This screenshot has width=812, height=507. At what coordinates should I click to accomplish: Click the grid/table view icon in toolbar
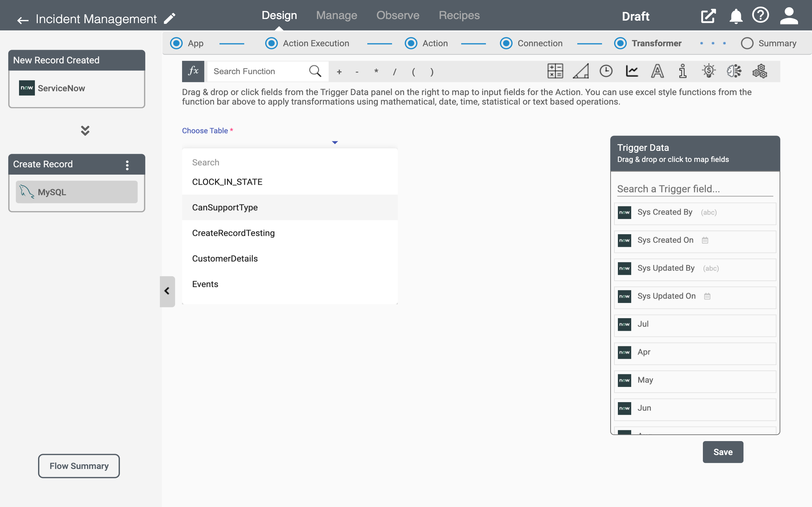click(555, 71)
